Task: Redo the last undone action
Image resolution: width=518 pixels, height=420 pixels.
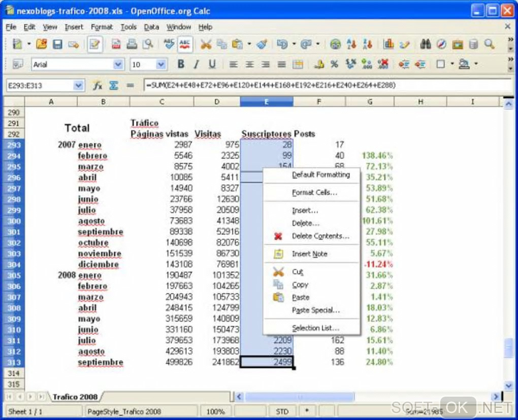Action: pos(306,44)
